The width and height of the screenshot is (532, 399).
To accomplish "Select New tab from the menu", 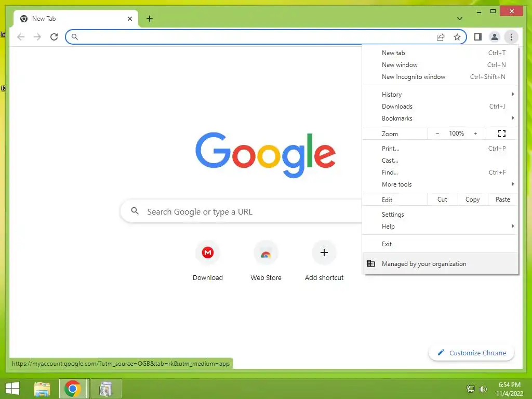I will 440,53.
